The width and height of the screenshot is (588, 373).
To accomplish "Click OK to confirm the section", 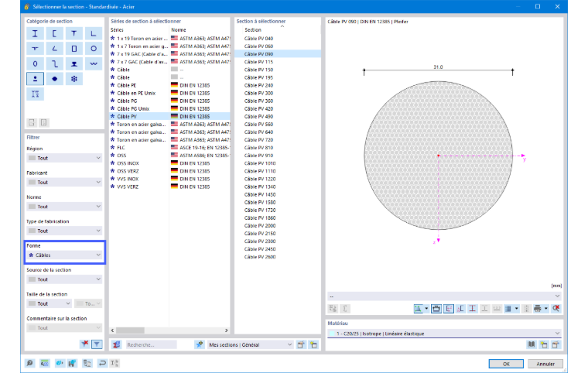I will [506, 364].
